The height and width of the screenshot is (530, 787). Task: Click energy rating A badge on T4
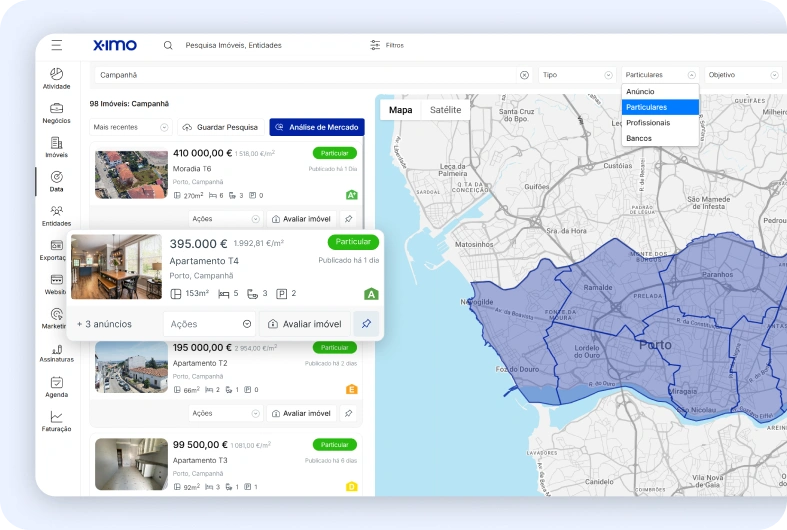pyautogui.click(x=371, y=294)
